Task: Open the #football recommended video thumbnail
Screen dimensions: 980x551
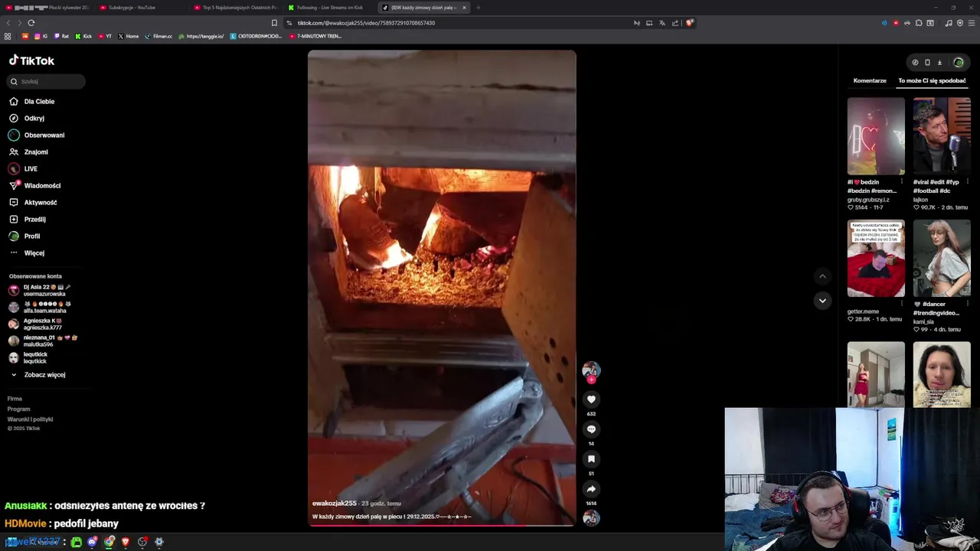Action: coord(942,136)
